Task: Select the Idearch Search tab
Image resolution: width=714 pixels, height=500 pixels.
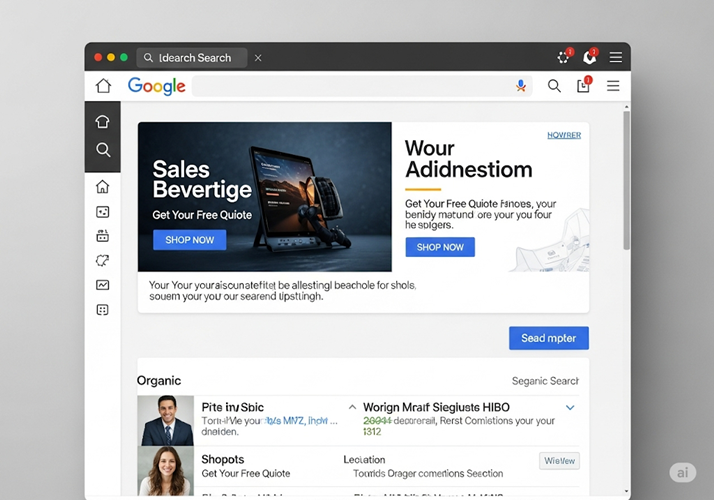Action: coord(192,58)
